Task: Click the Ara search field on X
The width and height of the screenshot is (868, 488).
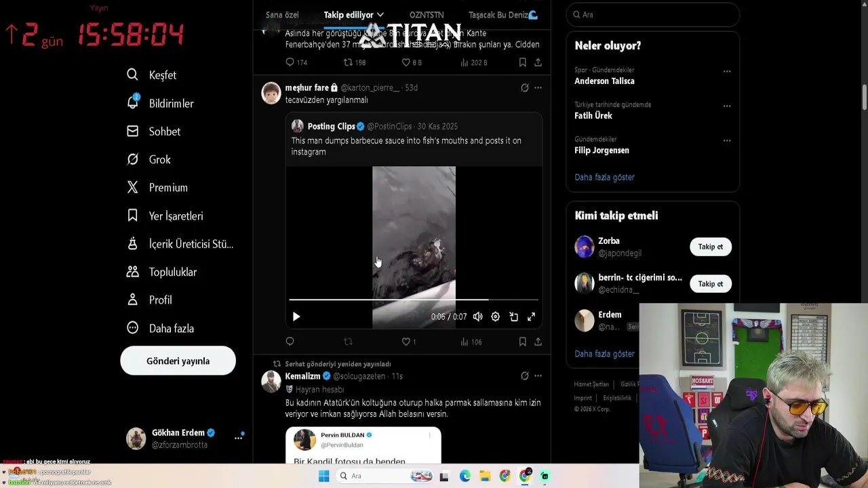Action: [x=653, y=14]
